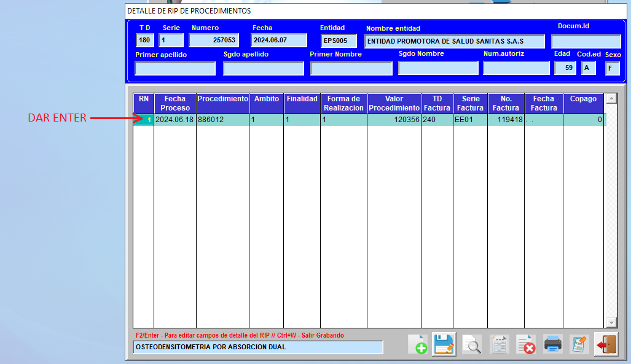Click the Cod.ed field showing A

(x=589, y=68)
